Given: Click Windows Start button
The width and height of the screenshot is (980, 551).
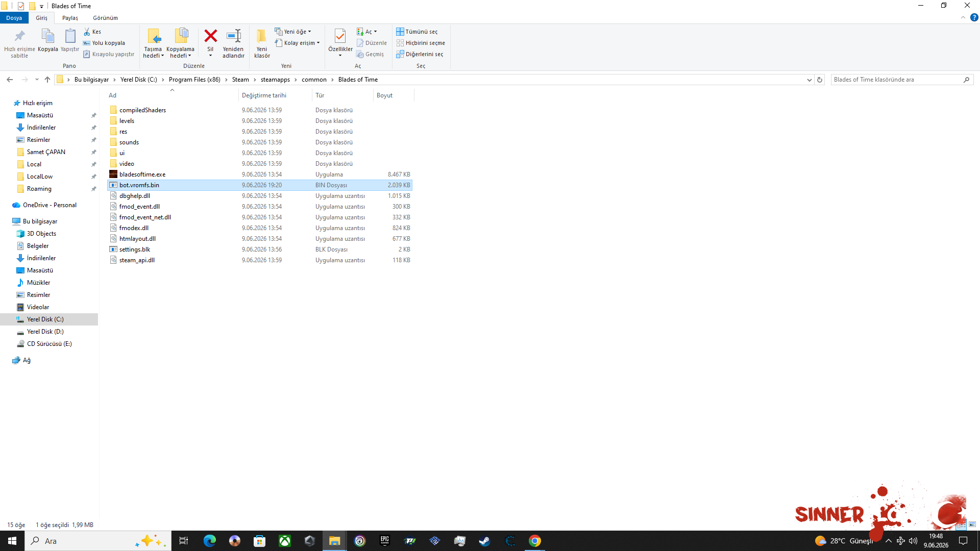Looking at the screenshot, I should [x=12, y=541].
